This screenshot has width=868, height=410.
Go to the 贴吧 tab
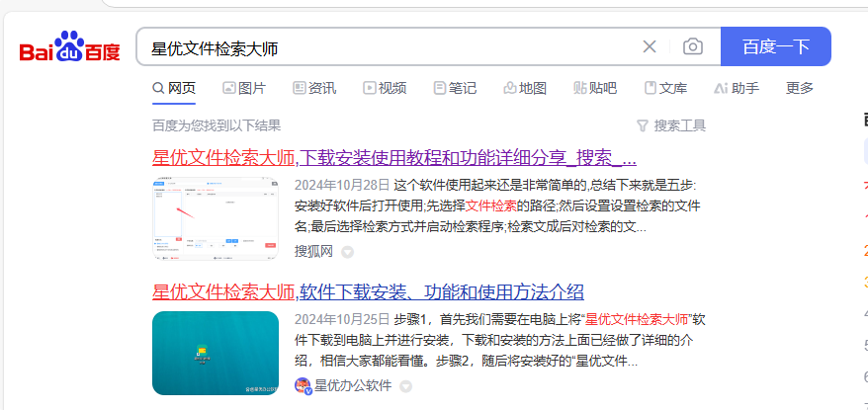[x=595, y=88]
